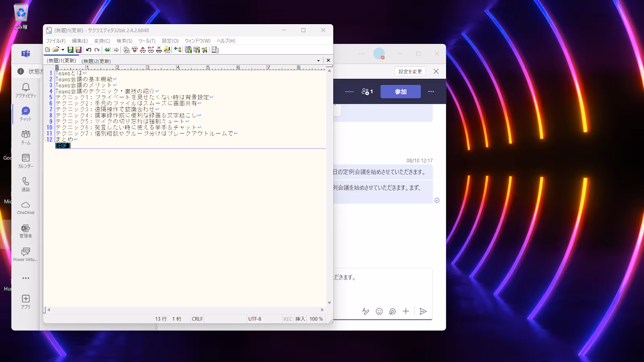Toggle 挿入 insert mode in status bar
The height and width of the screenshot is (362, 644).
[x=300, y=319]
